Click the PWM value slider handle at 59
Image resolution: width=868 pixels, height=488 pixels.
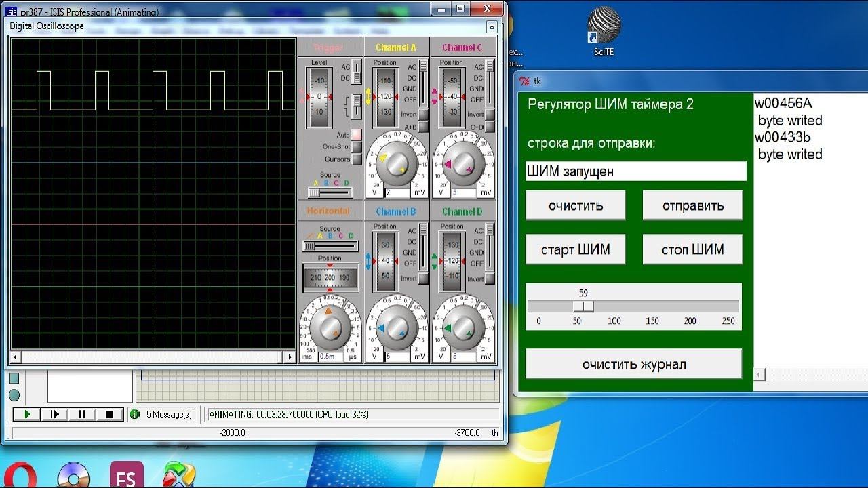583,306
